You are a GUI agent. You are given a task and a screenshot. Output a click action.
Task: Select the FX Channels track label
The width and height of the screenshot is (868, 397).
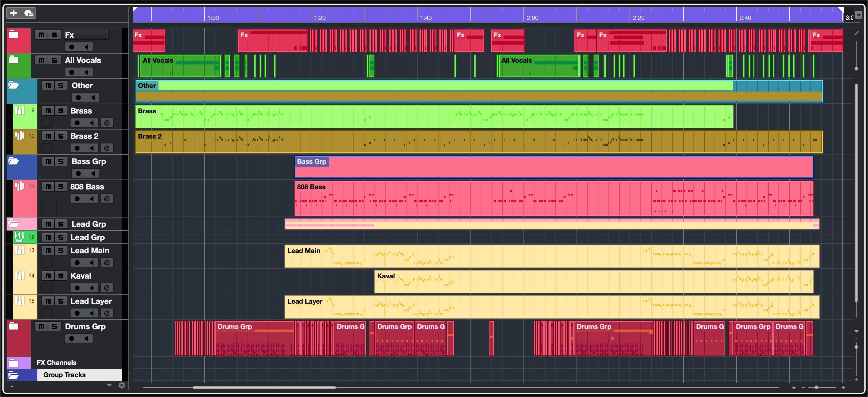[x=57, y=363]
